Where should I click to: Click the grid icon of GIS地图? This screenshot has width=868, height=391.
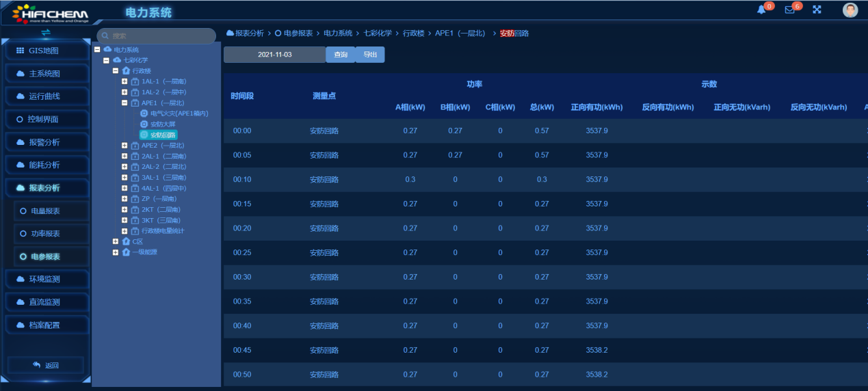tap(20, 51)
